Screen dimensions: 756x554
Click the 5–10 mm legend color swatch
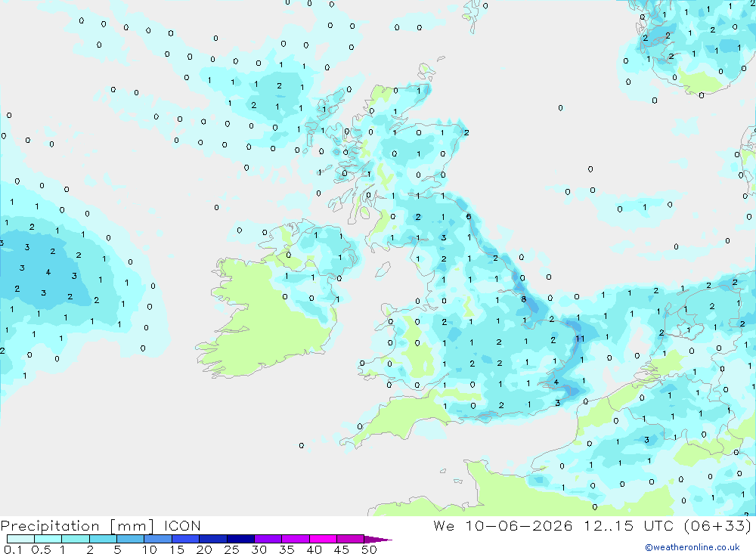(x=131, y=539)
